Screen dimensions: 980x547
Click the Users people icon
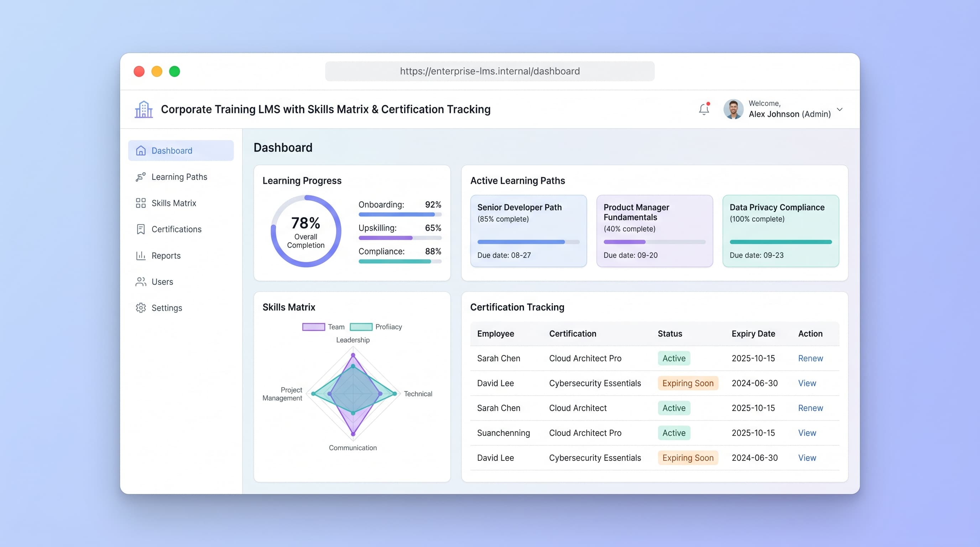click(x=141, y=282)
